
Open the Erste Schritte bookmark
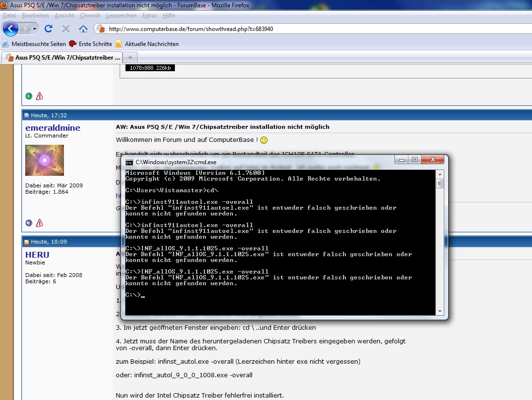[91, 44]
